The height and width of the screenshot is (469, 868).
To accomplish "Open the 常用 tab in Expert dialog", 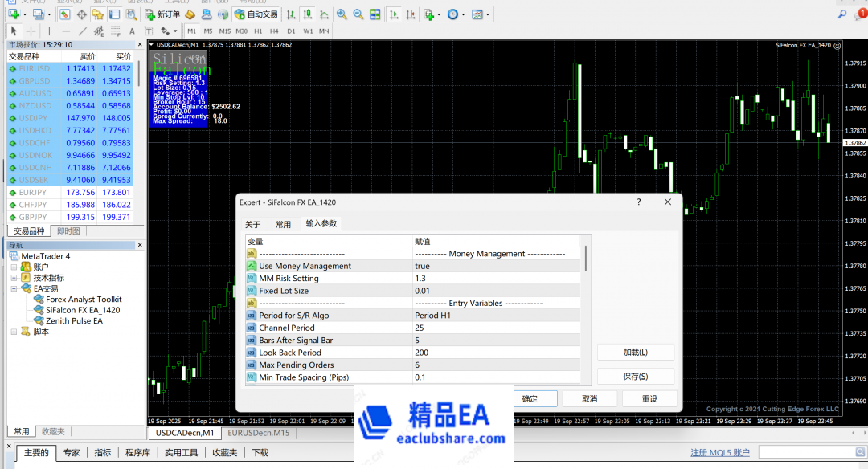I will pos(283,225).
